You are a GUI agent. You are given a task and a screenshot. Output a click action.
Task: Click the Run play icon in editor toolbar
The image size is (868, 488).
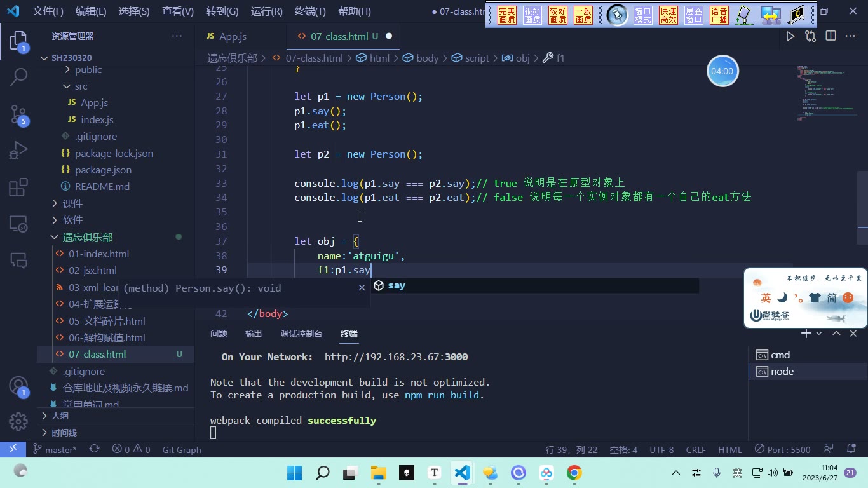point(790,36)
